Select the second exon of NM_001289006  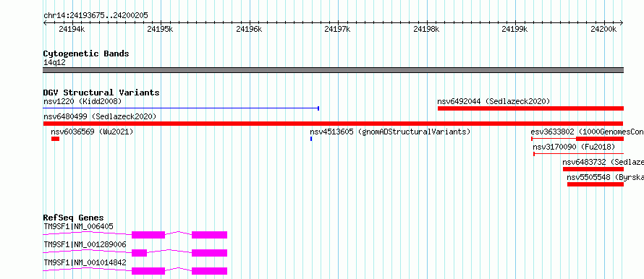[209, 253]
